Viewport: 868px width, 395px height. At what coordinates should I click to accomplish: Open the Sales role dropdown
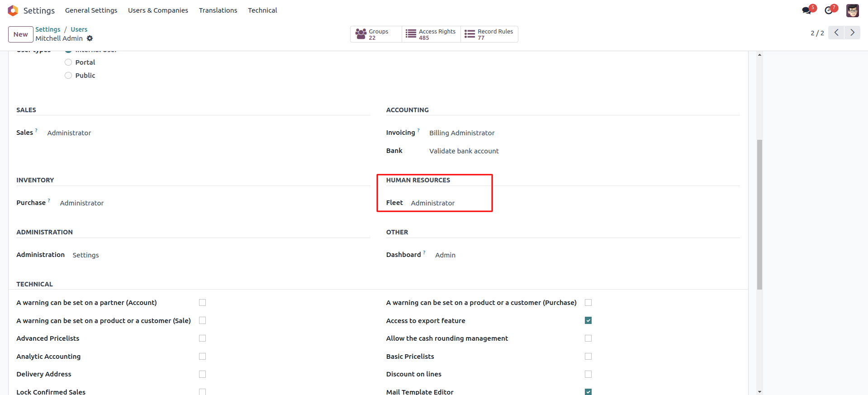[69, 133]
